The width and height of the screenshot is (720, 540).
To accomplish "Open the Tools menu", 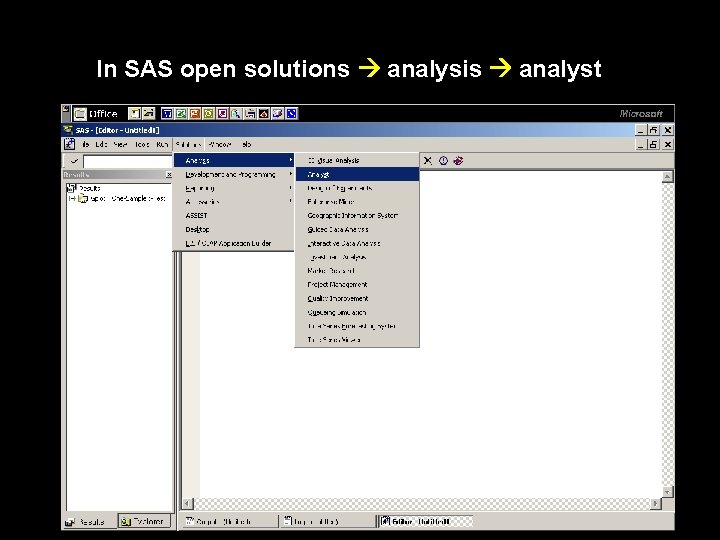I will [142, 144].
